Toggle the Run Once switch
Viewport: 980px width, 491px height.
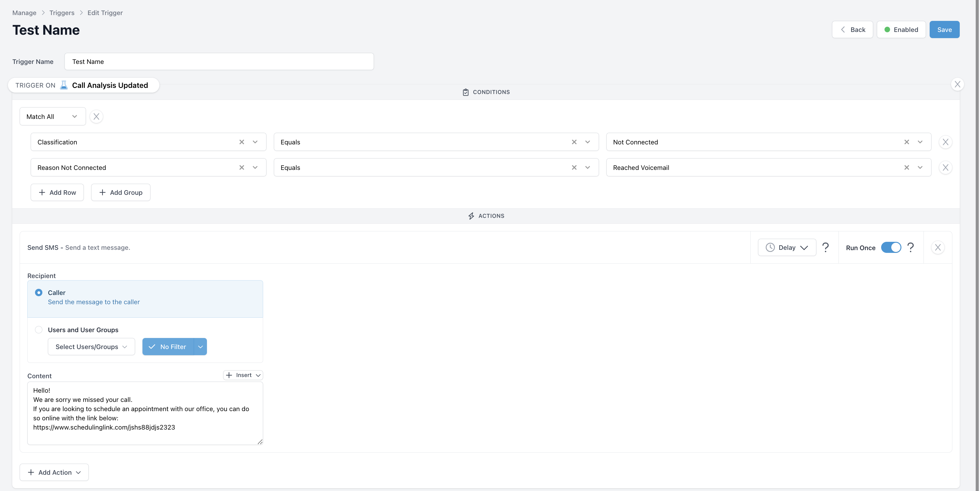[x=891, y=247]
